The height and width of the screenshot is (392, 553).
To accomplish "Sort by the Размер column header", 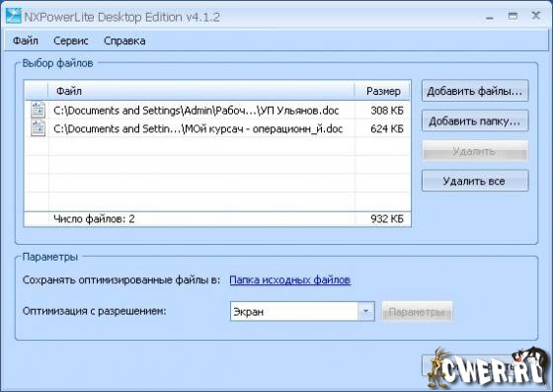I will (x=383, y=91).
